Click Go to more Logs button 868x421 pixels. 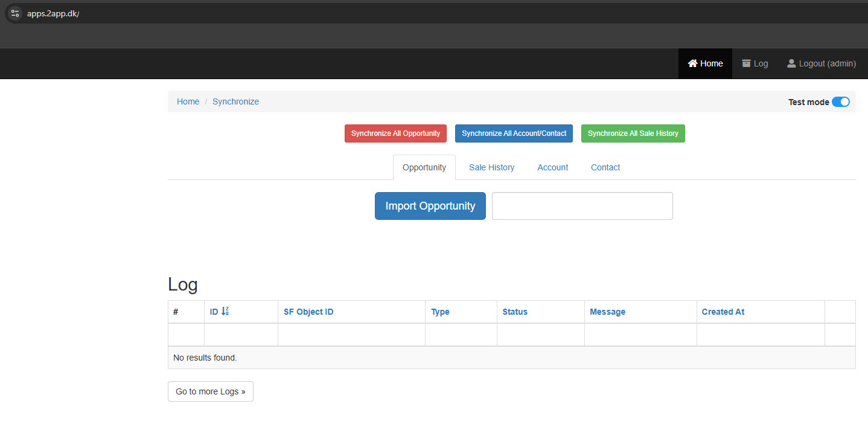click(x=210, y=391)
